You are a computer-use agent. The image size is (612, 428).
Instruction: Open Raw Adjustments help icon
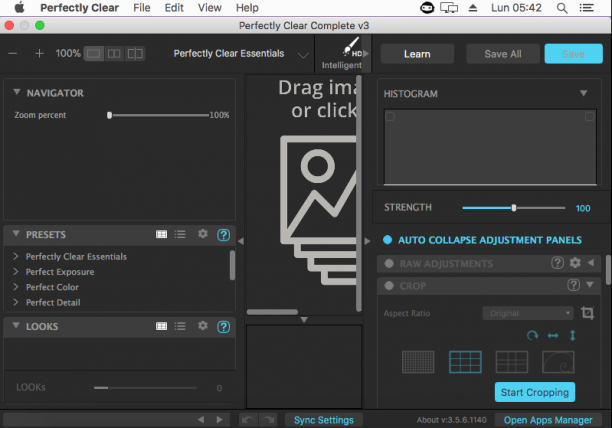pyautogui.click(x=557, y=263)
